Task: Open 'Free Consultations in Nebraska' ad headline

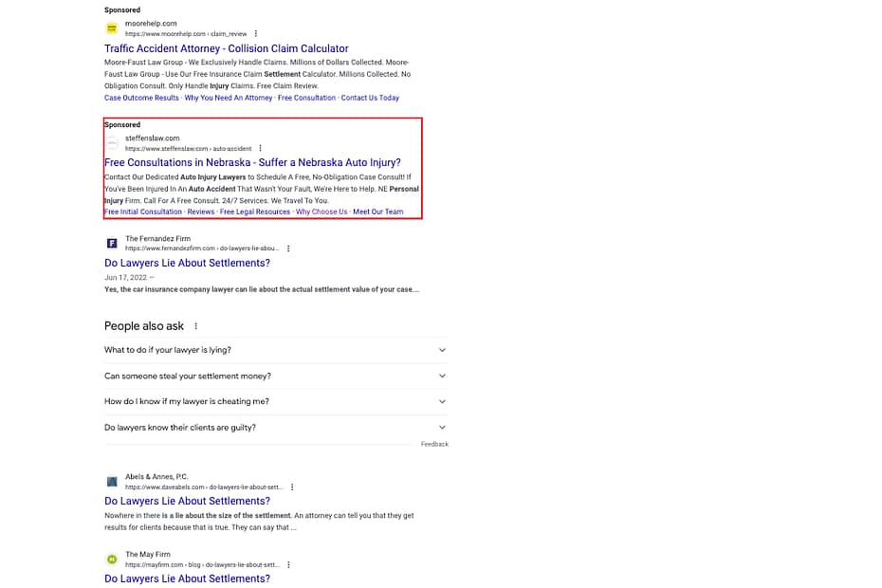Action: [x=252, y=162]
